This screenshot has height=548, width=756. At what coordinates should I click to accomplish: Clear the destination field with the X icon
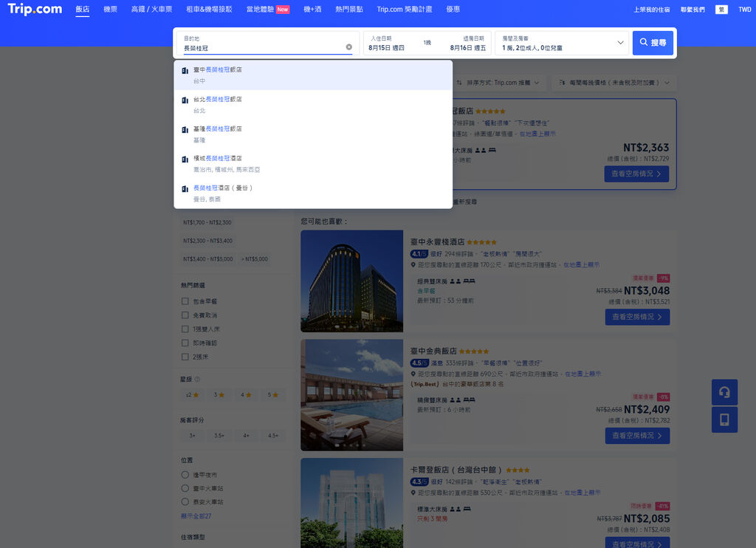click(x=349, y=47)
